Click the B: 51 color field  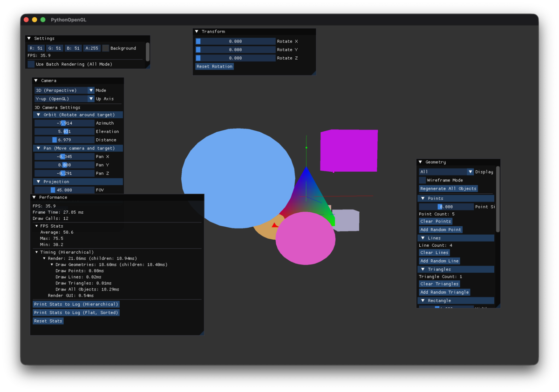point(73,48)
